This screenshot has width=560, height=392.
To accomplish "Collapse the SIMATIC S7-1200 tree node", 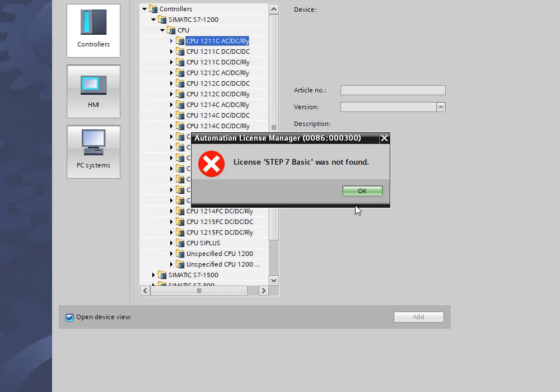I will (x=152, y=19).
